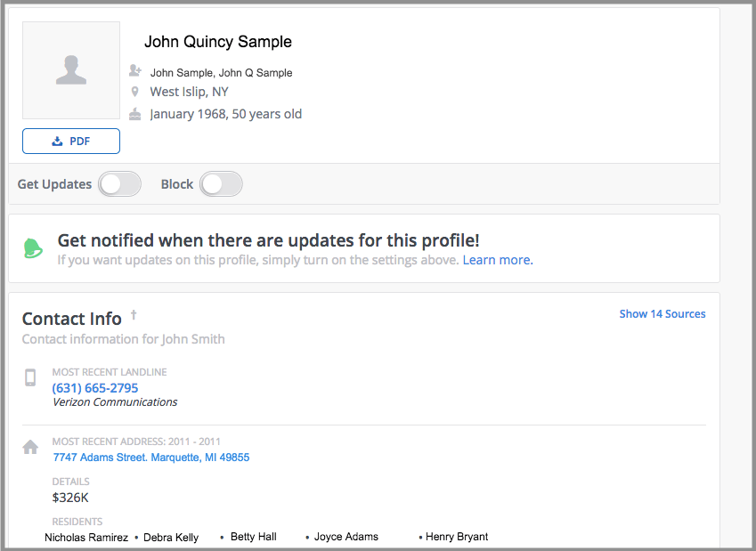Screen dimensions: 756x551
Task: Enable the Get Updates toggle
Action: click(119, 184)
